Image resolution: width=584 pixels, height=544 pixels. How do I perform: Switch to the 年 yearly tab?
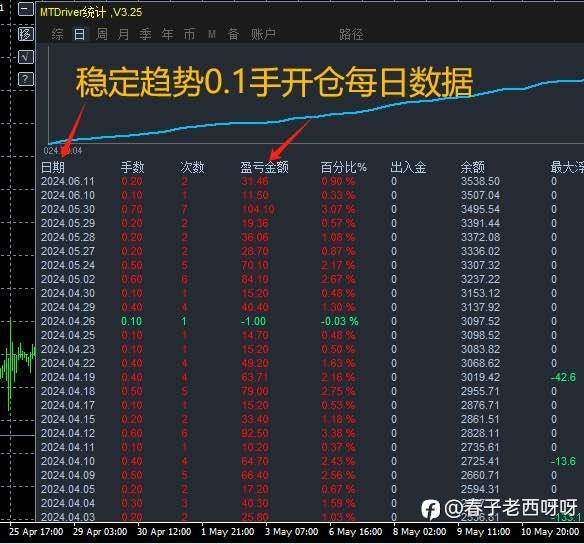pos(167,34)
